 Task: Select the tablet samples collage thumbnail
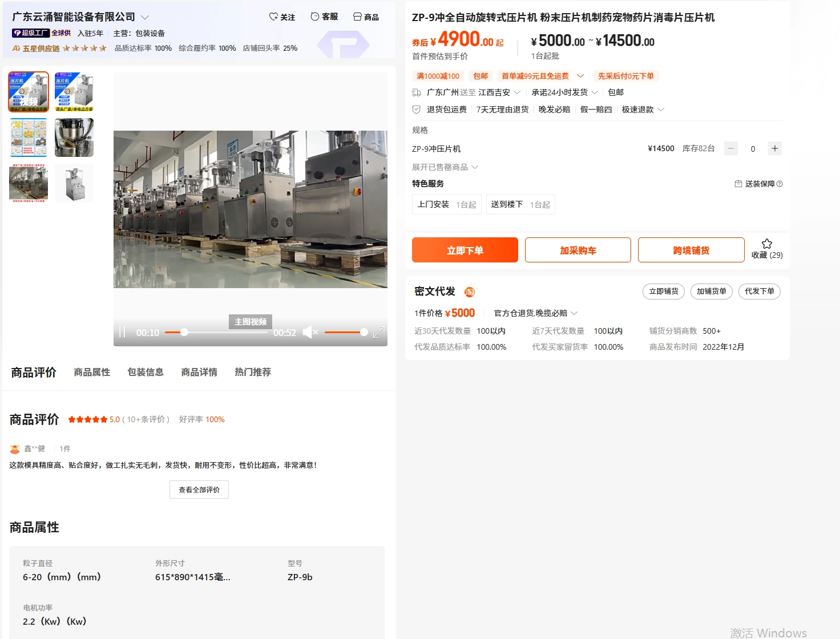(29, 137)
